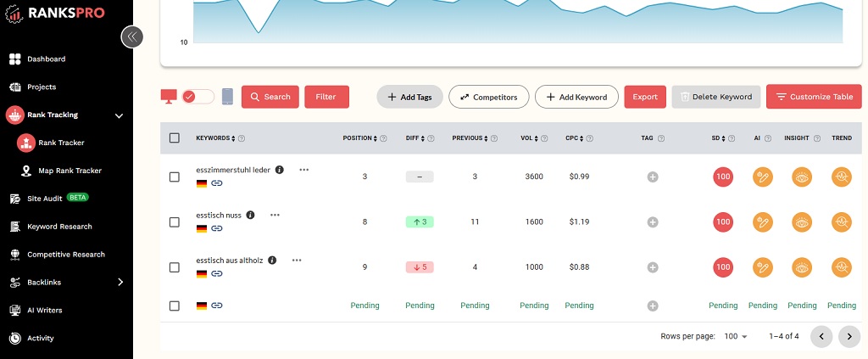
Task: Click link icon under esstisch nuss
Action: coord(217,228)
